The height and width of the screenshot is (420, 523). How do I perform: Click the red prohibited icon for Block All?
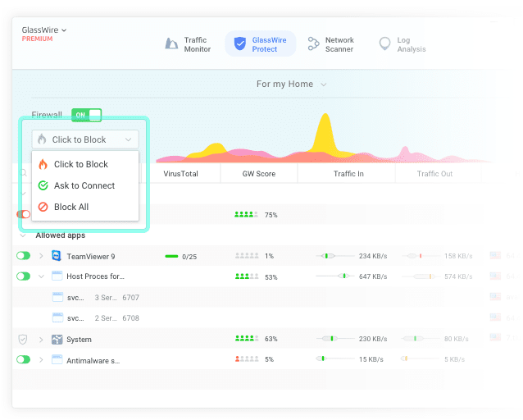pos(43,207)
